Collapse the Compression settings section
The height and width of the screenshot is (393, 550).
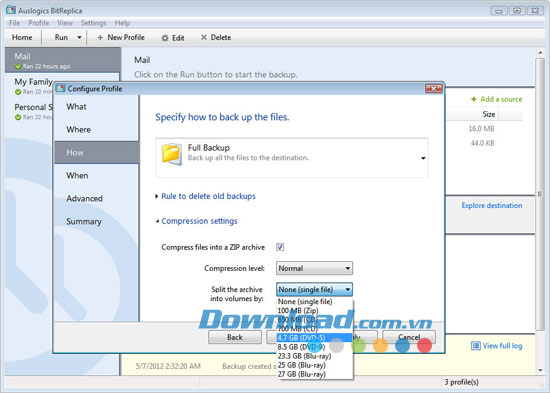point(199,221)
